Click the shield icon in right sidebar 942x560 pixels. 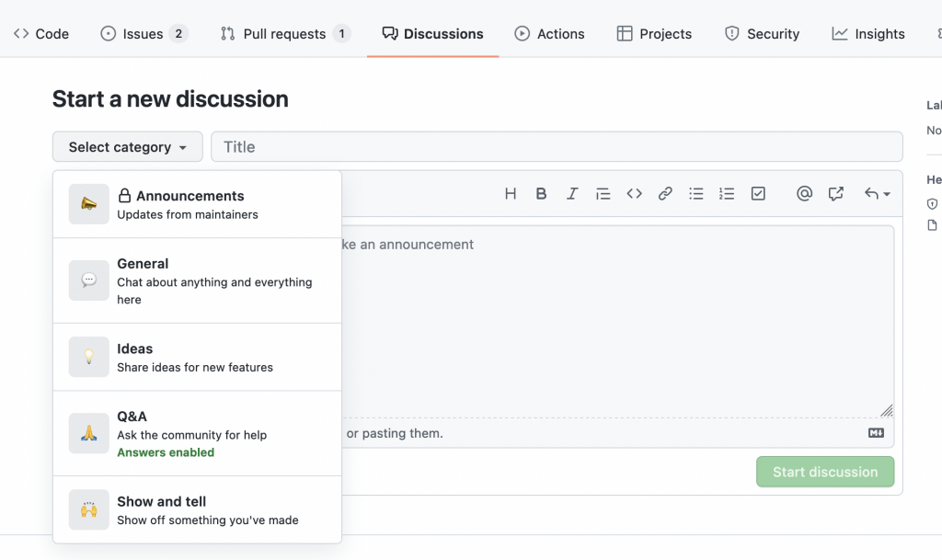pos(933,204)
